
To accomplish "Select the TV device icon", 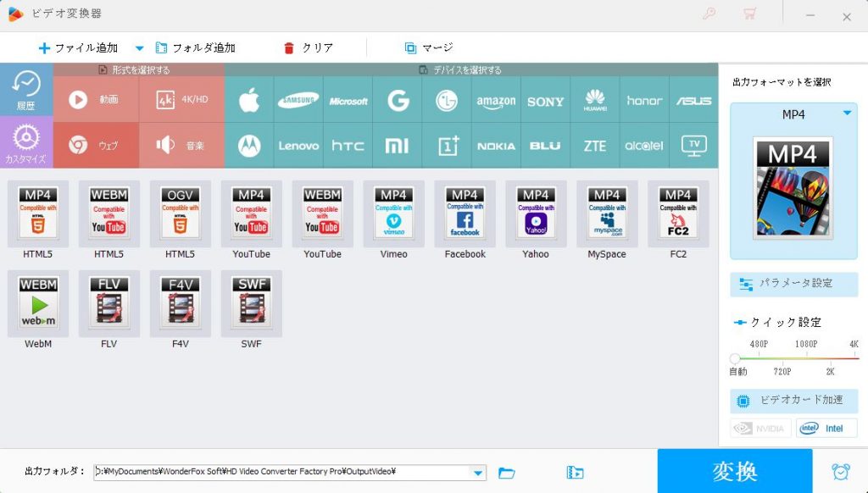I will click(694, 146).
